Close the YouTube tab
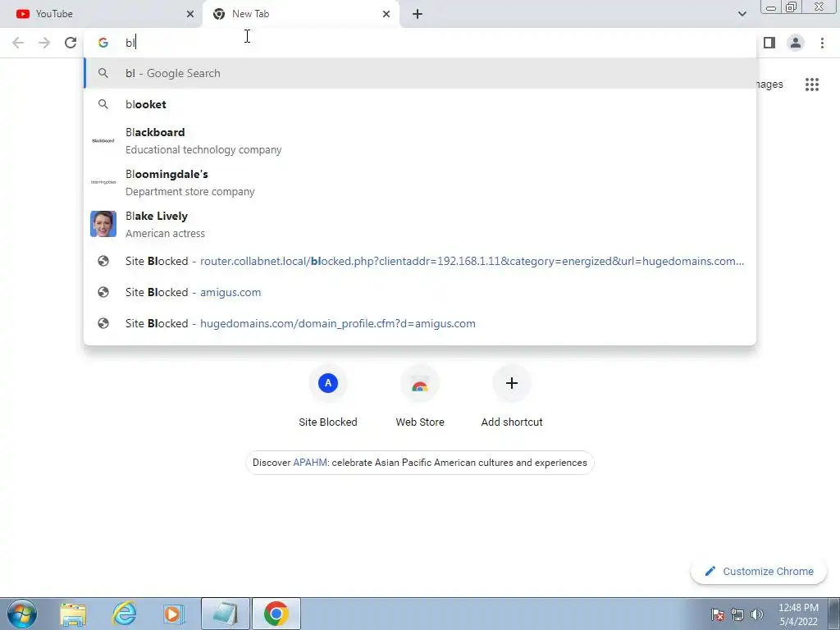This screenshot has width=840, height=630. point(189,14)
